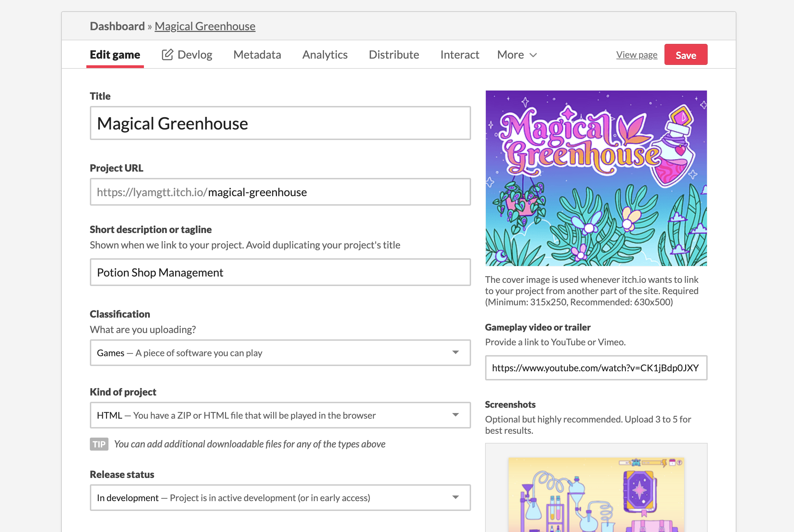Image resolution: width=794 pixels, height=532 pixels.
Task: Click the Devlog pencil icon
Action: 167,55
